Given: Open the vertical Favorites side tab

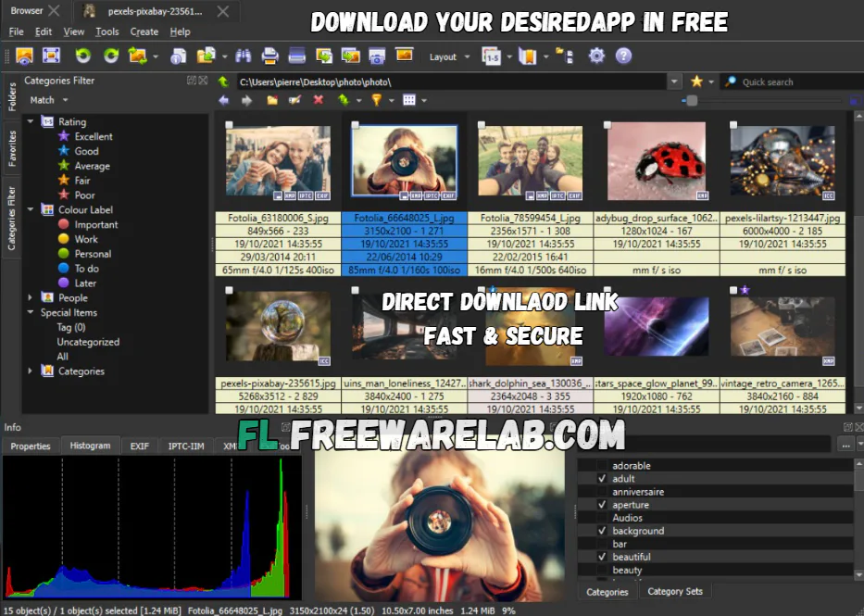Looking at the screenshot, I should (12, 148).
